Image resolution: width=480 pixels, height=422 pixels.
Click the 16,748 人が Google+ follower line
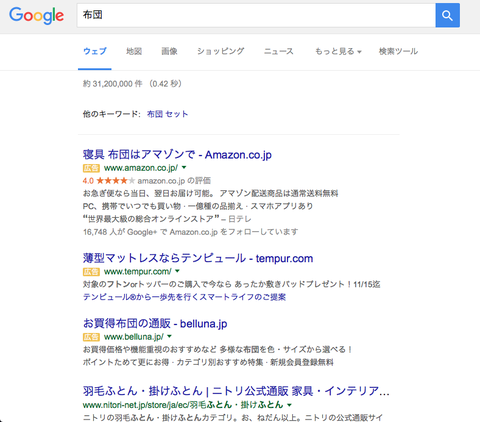[x=190, y=232]
